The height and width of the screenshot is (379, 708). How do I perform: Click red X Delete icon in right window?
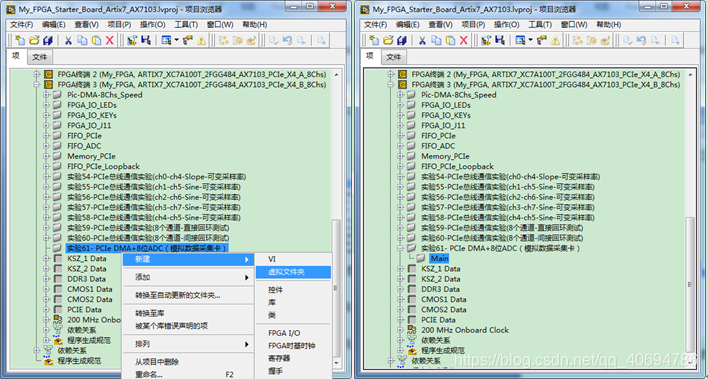coord(464,41)
